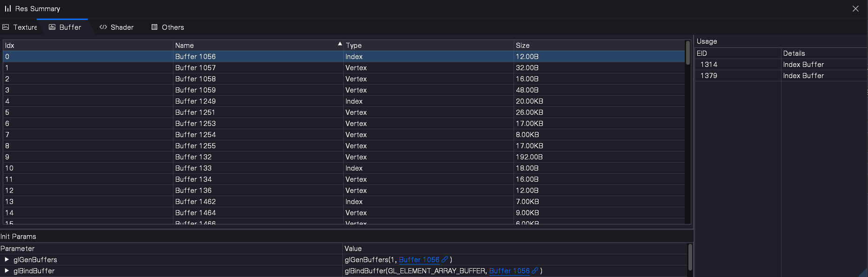
Task: Click the link icon next to glBindBuffer's Buffer 1056
Action: tap(535, 271)
